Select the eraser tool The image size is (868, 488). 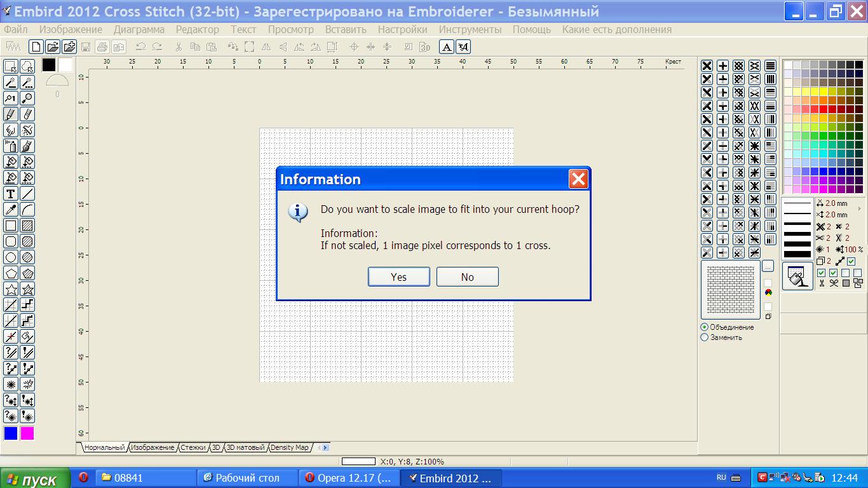pyautogui.click(x=27, y=114)
